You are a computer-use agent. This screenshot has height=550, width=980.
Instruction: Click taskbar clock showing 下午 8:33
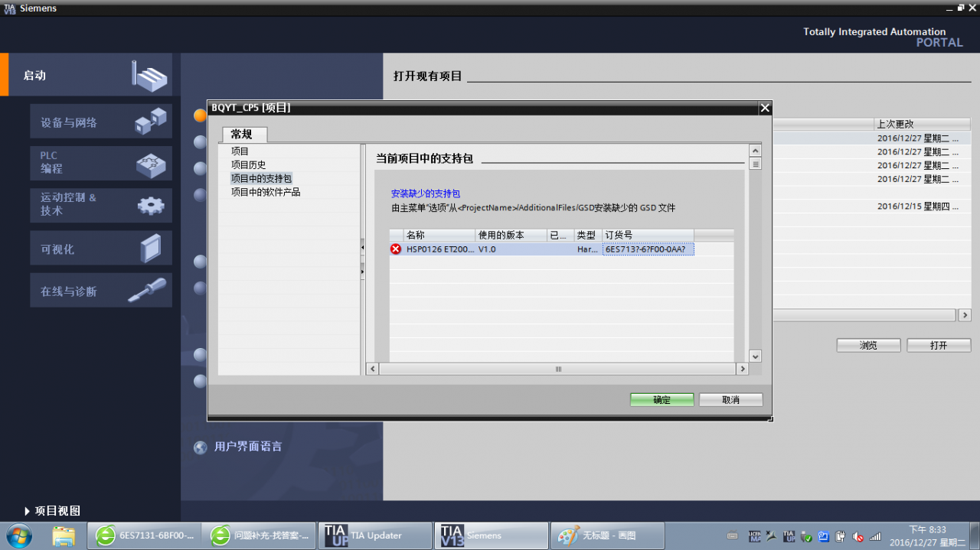pyautogui.click(x=927, y=535)
